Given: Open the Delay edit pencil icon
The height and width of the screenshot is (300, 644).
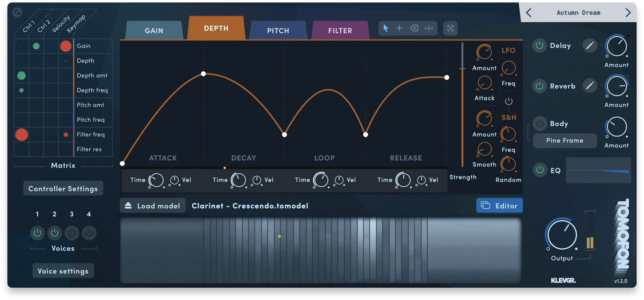Looking at the screenshot, I should (589, 46).
